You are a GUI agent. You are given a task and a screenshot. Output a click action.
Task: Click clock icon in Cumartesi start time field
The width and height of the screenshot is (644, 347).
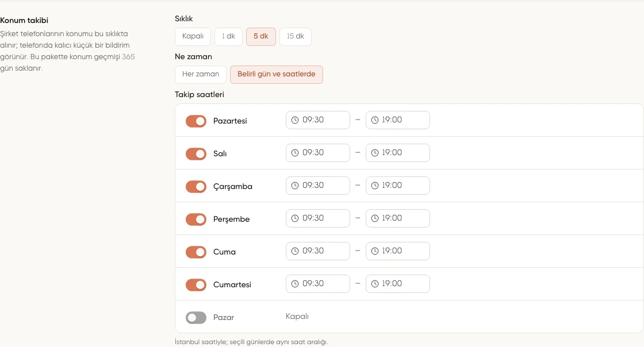[295, 284]
